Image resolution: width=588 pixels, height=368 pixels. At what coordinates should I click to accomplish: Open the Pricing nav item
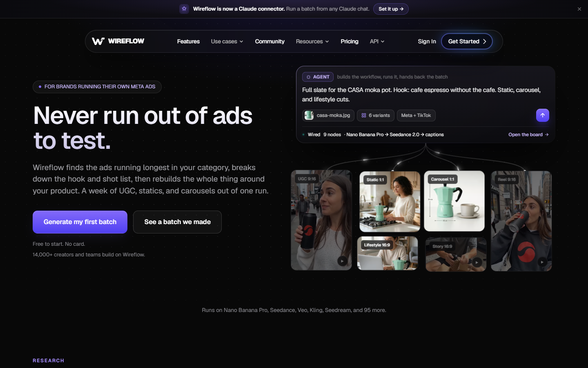click(x=350, y=41)
